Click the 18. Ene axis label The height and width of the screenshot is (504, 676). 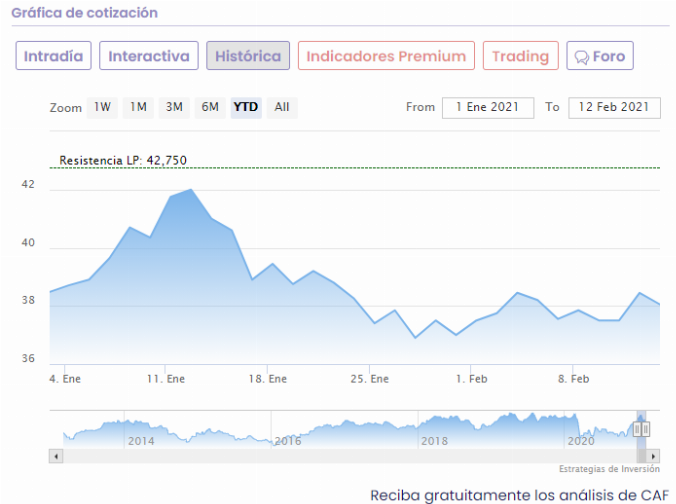[268, 379]
